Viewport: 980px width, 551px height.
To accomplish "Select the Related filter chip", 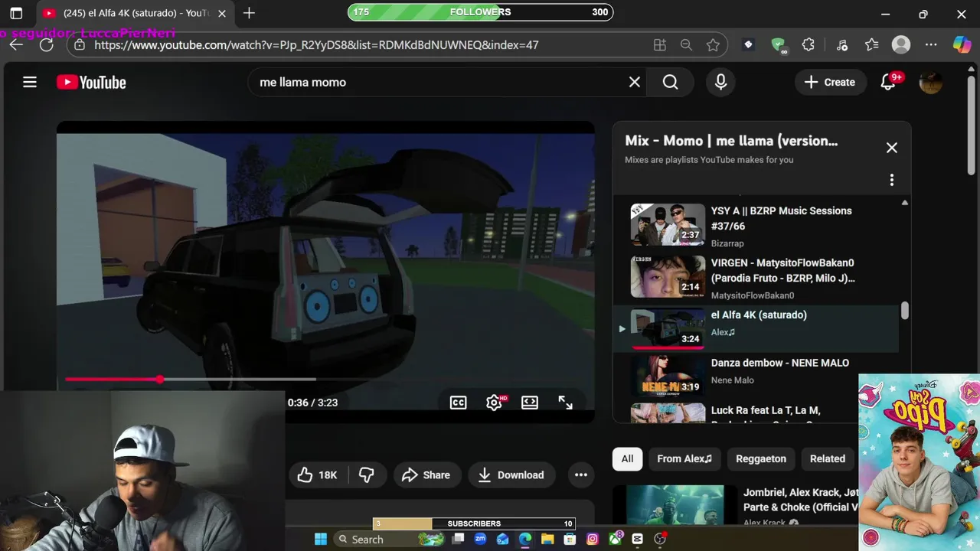I will pos(828,458).
